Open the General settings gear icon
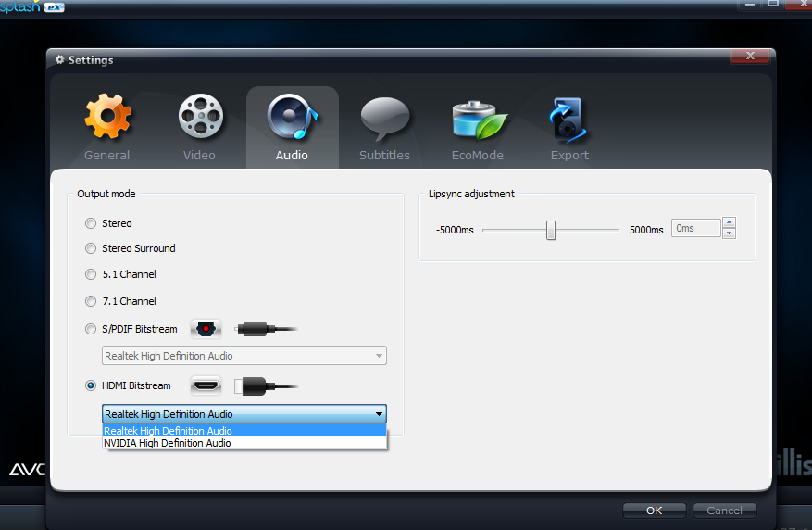The image size is (812, 530). coord(107,116)
